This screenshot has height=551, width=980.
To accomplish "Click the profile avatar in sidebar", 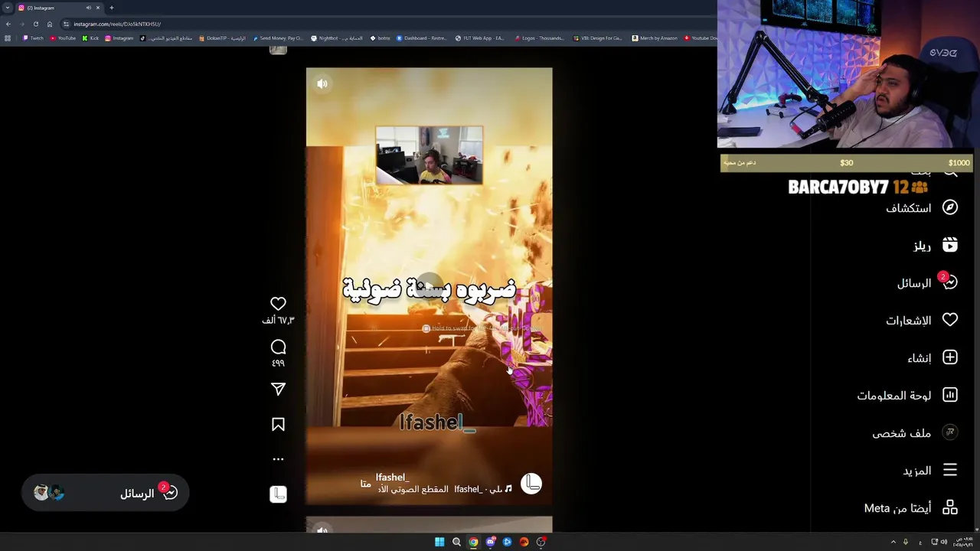I will [x=950, y=432].
